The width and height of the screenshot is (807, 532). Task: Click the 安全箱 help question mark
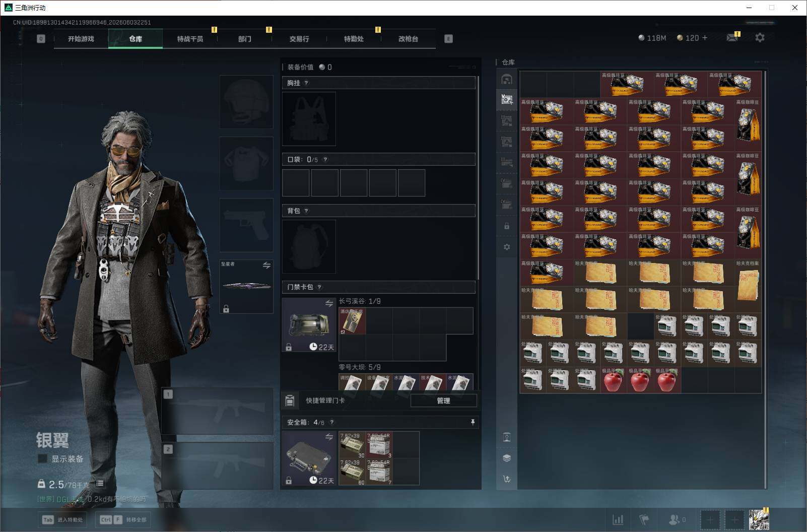pos(331,423)
